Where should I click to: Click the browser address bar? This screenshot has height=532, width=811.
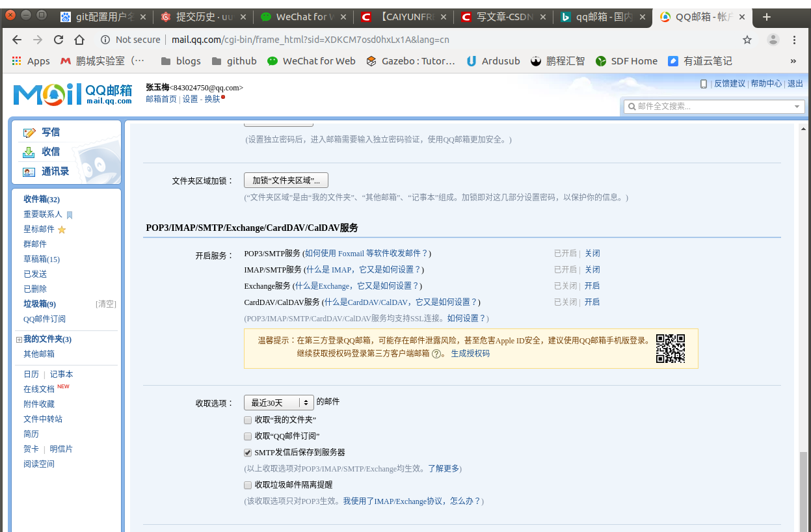(416, 40)
